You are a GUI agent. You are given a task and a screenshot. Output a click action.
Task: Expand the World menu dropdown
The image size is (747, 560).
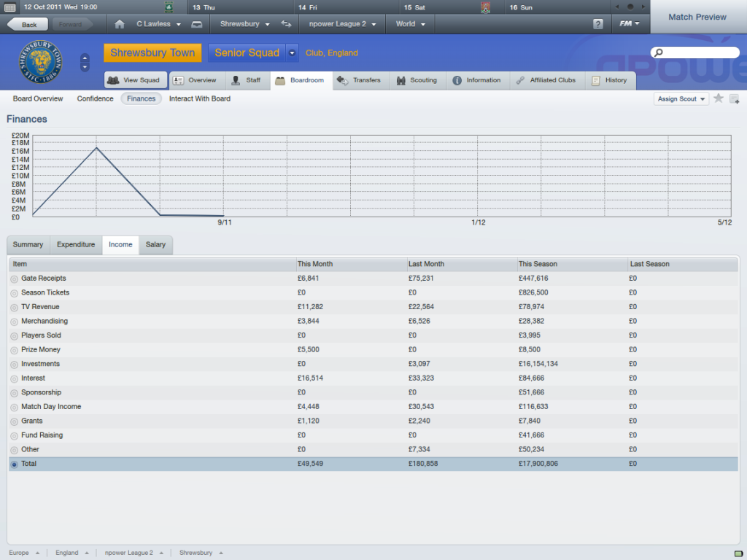tap(410, 24)
